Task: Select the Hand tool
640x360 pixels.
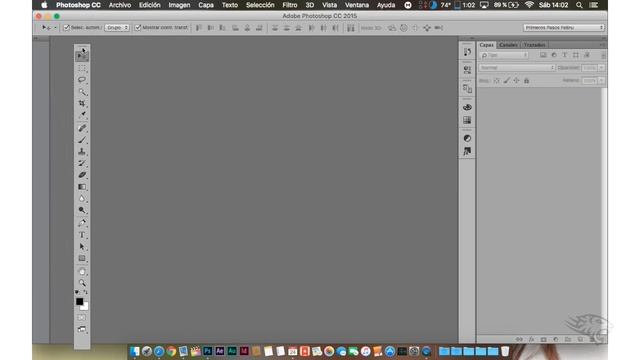Action: tap(82, 271)
